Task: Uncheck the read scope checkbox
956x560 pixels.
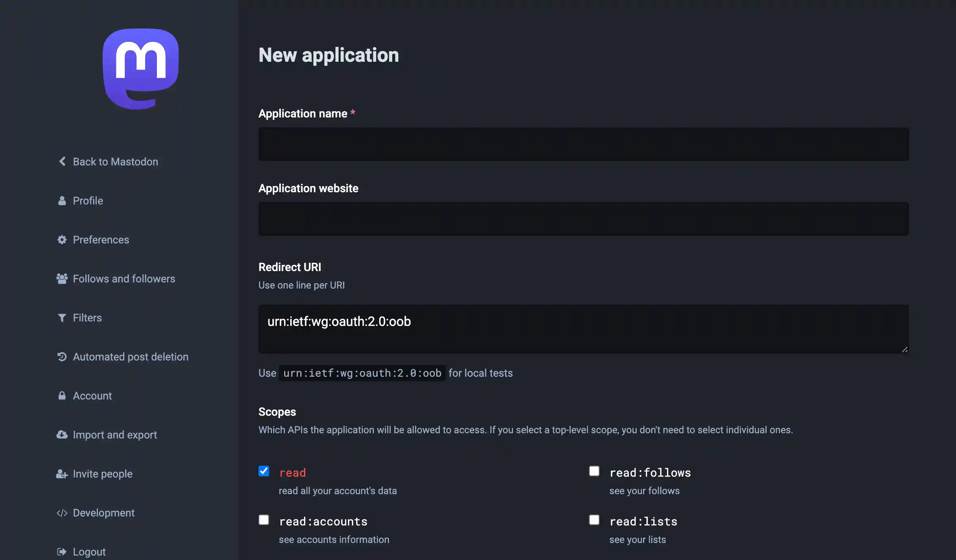Action: (264, 471)
